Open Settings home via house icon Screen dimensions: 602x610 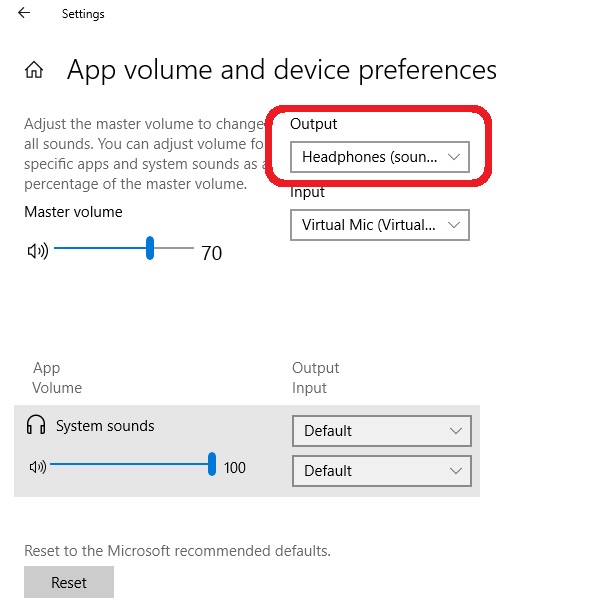coord(34,70)
